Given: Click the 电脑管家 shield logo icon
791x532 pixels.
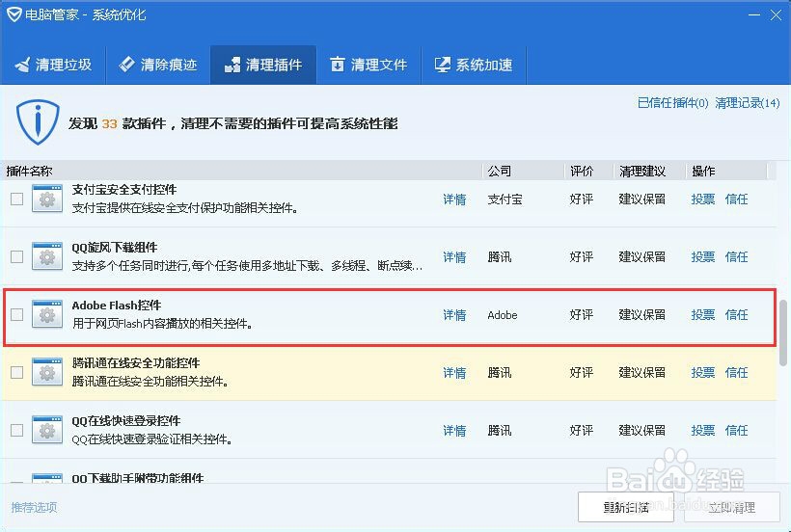Looking at the screenshot, I should click(14, 14).
